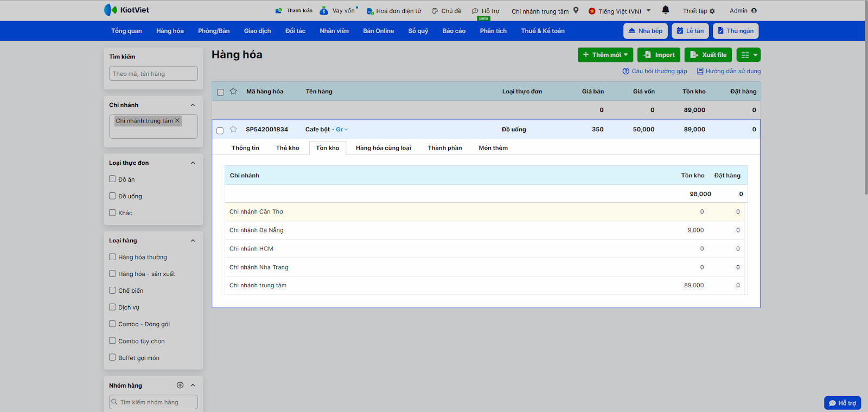Click the Hoá đơn điện tử icon
Image resolution: width=868 pixels, height=412 pixels.
point(370,11)
